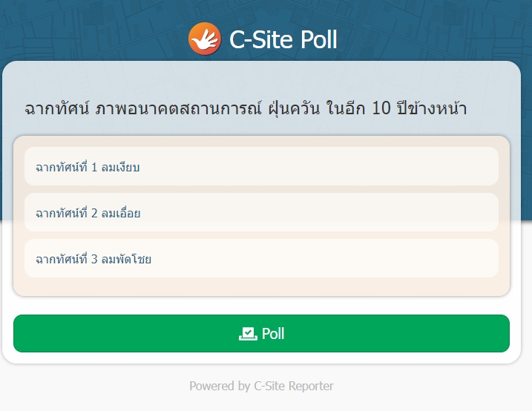Click the ปีข้างหน้า text ending the question
Image resolution: width=532 pixels, height=411 pixels.
432,108
